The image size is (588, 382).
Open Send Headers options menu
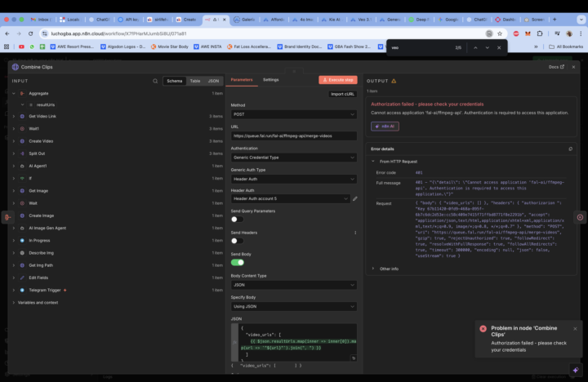(x=355, y=233)
